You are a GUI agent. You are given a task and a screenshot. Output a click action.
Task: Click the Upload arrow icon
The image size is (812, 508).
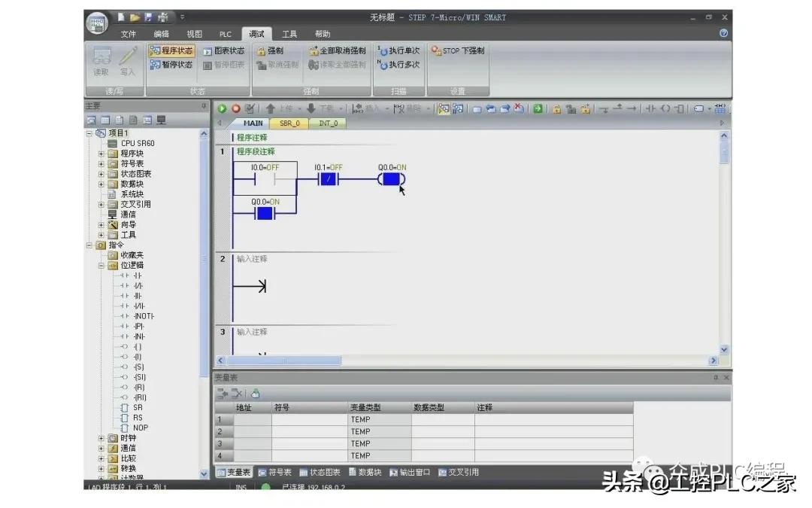[271, 108]
